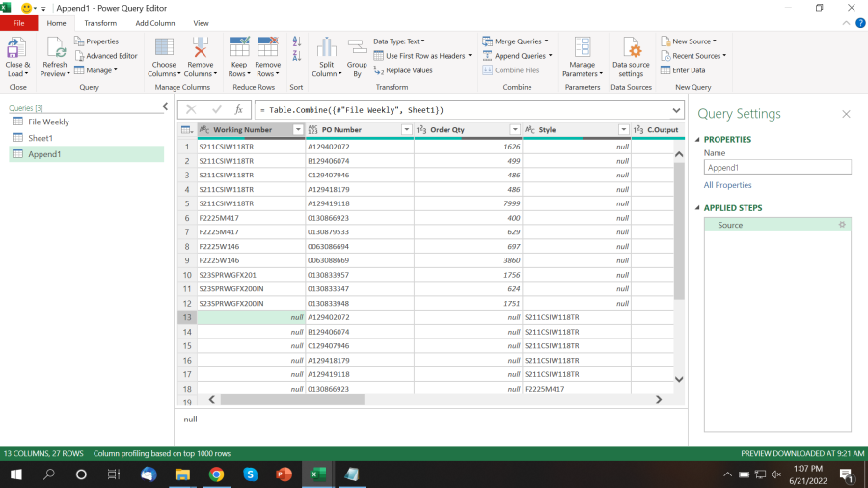The height and width of the screenshot is (488, 868).
Task: Open Working Number column filter dropdown
Action: click(298, 130)
